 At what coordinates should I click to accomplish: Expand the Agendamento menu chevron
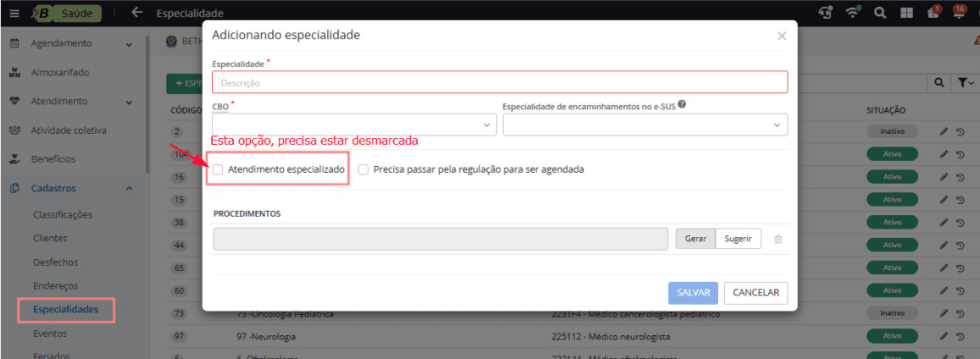(x=129, y=44)
